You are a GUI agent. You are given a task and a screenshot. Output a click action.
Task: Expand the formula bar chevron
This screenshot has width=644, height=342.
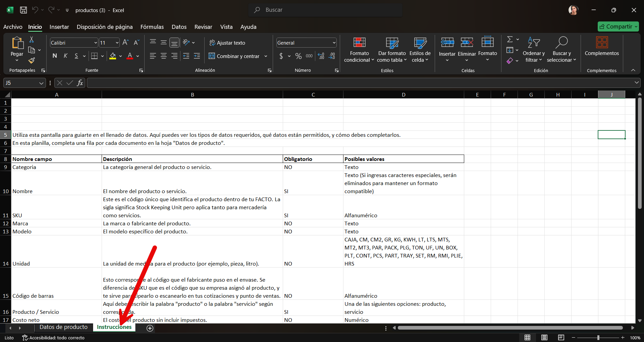click(636, 82)
